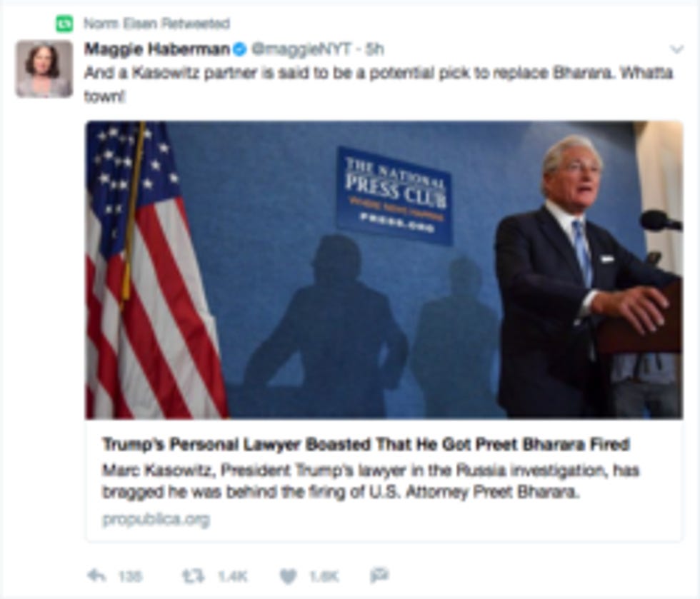This screenshot has width=700, height=599.
Task: Open Maggie Haberman display name link
Action: [157, 49]
